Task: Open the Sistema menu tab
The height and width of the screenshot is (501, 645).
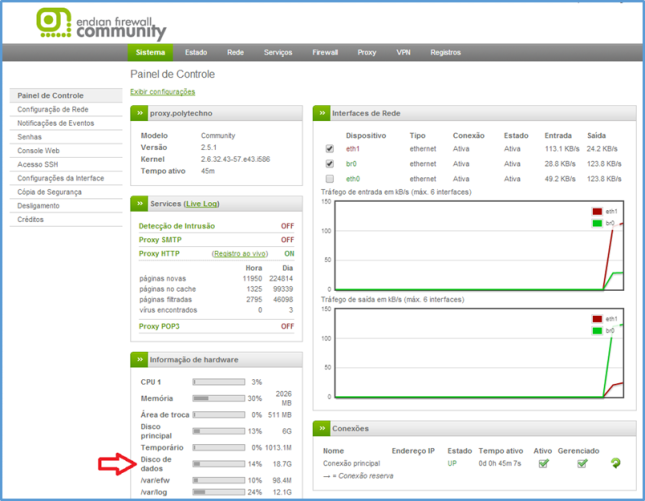Action: pos(151,53)
